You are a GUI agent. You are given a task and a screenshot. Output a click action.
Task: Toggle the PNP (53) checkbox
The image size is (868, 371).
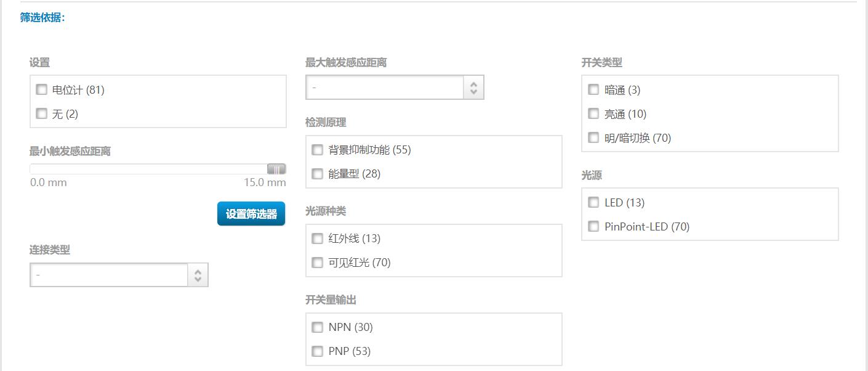pos(317,351)
